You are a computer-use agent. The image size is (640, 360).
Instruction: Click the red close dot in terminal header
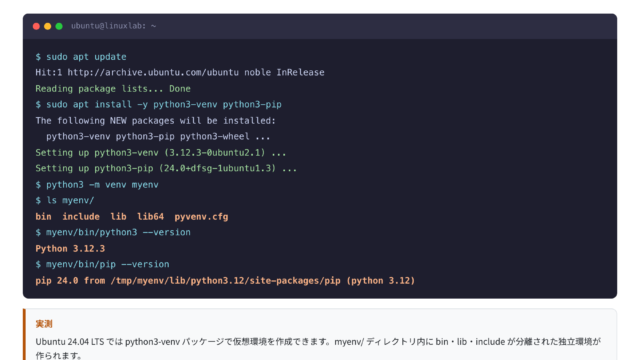point(36,26)
